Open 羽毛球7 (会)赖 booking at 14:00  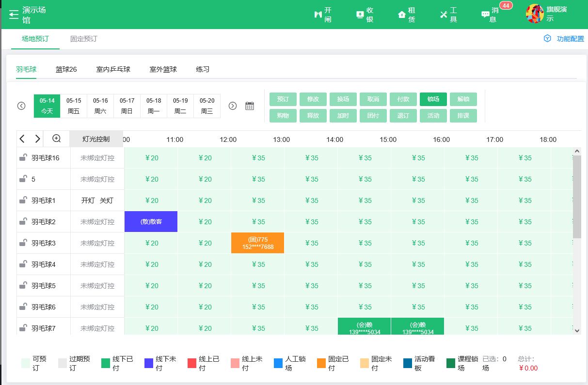click(x=364, y=327)
